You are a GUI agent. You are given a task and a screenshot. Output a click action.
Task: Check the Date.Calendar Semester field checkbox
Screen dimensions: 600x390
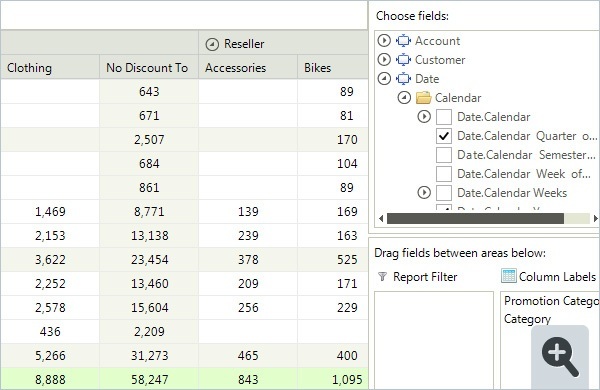tap(444, 155)
